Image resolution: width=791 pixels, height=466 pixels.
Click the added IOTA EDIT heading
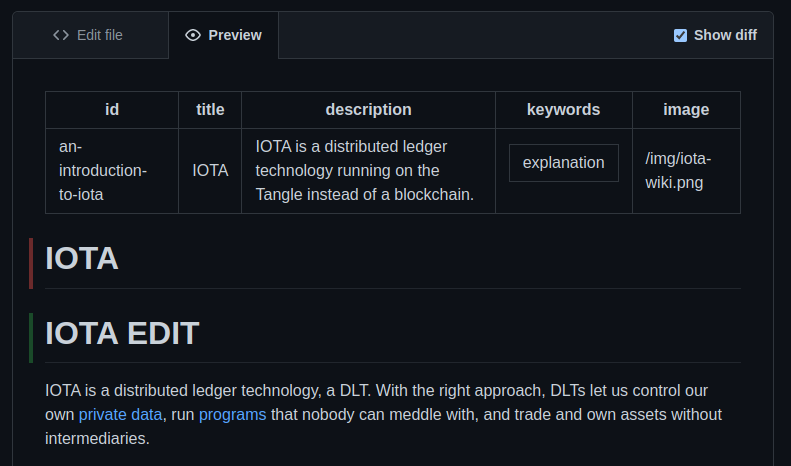click(122, 333)
